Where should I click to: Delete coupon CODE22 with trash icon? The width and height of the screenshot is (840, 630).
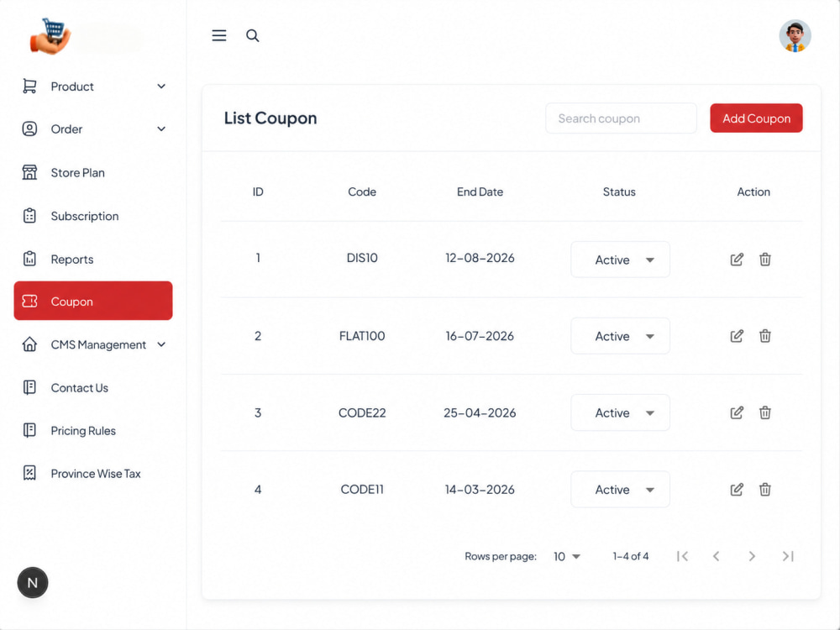tap(765, 412)
